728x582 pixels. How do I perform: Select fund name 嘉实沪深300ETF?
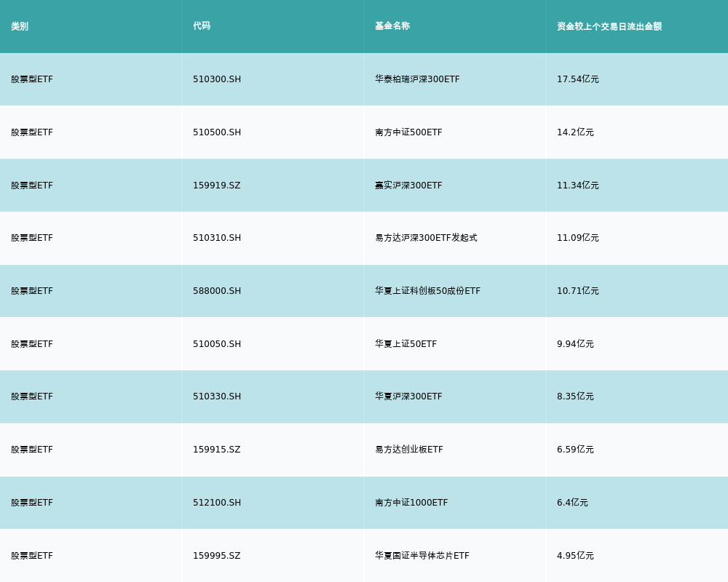pyautogui.click(x=408, y=186)
